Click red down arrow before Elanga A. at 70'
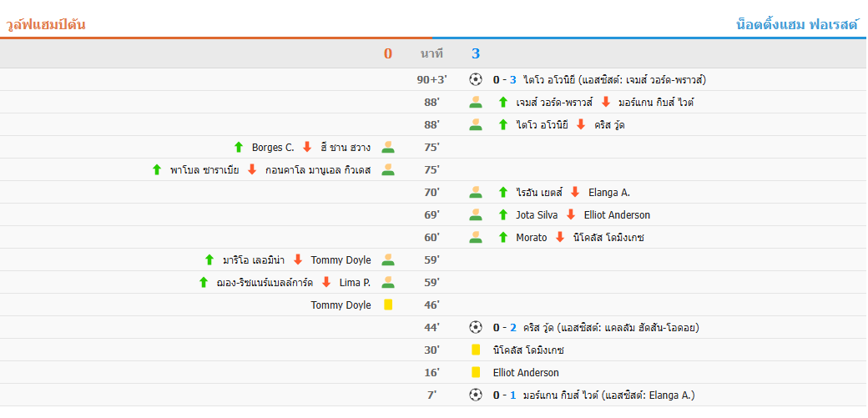Viewport: 868px width, 418px height. [x=575, y=193]
